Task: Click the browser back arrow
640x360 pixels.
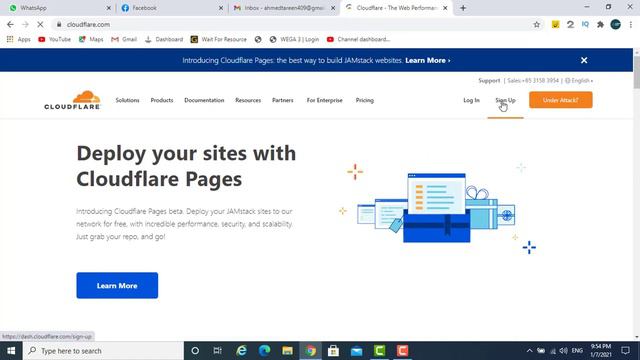Action: (x=10, y=24)
